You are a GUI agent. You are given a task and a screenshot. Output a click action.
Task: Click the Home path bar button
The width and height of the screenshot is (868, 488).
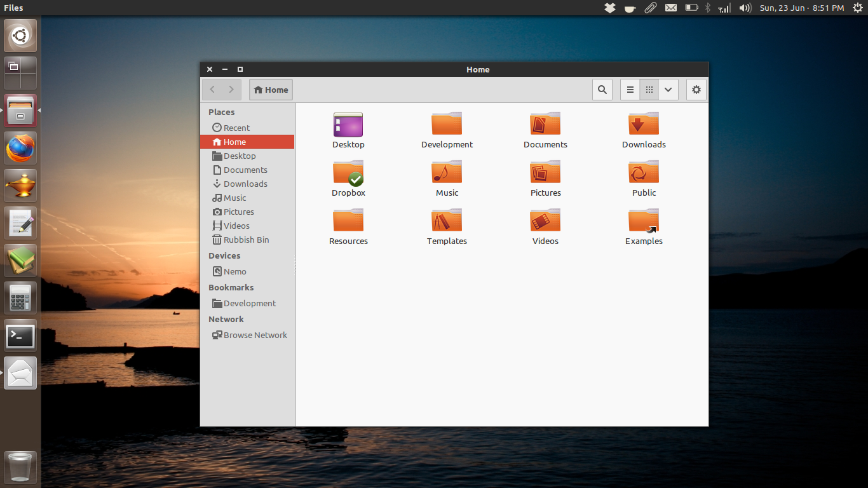[271, 90]
